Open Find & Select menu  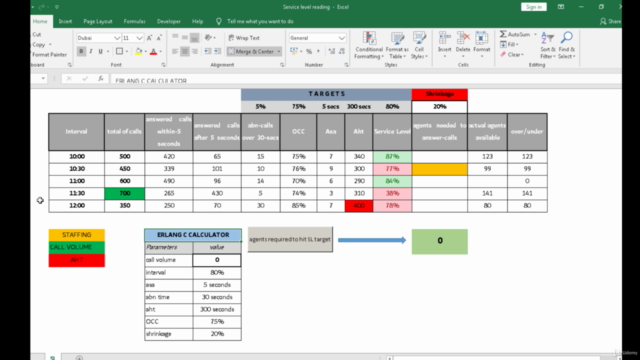567,45
